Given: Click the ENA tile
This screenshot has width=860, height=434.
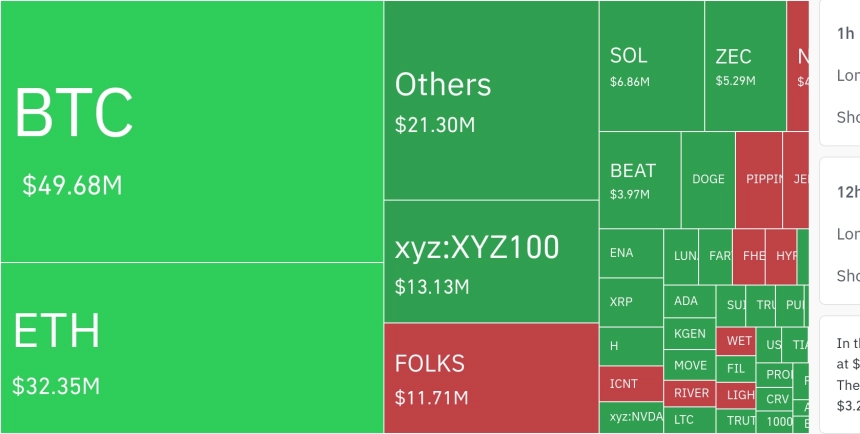Looking at the screenshot, I should 631,253.
